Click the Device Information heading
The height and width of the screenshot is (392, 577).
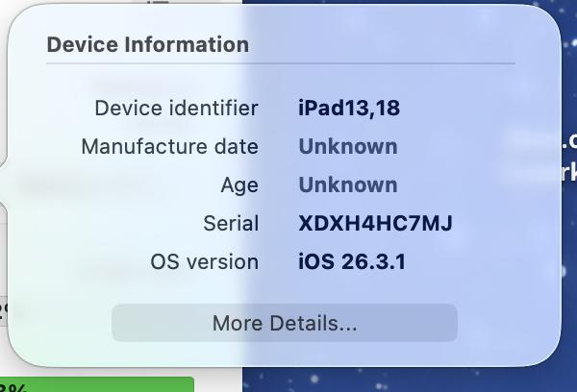point(148,44)
